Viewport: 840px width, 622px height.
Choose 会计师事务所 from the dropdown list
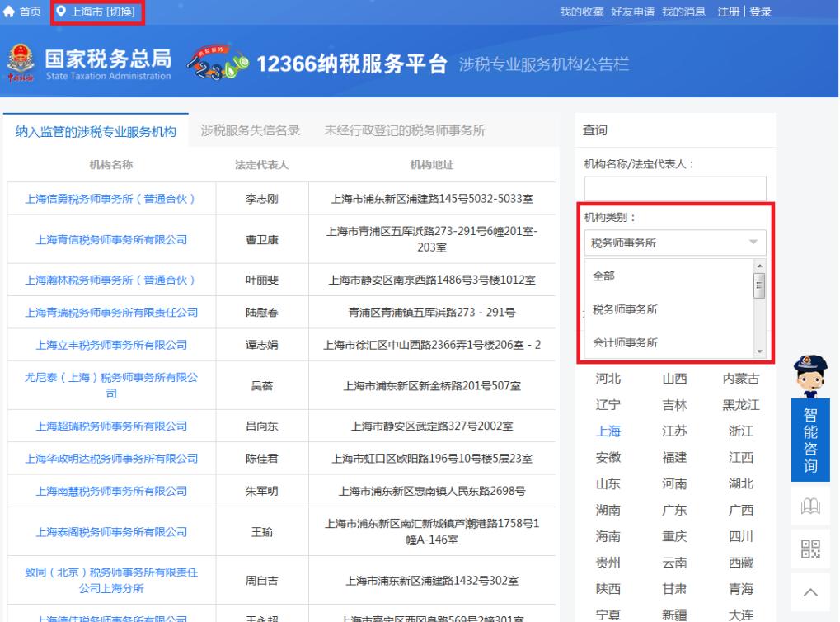(x=625, y=342)
